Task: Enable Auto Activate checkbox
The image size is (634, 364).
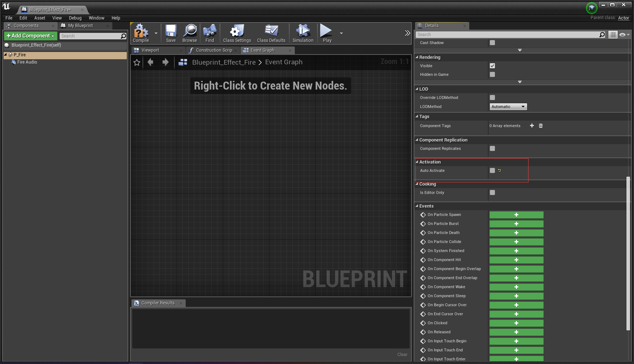Action: [492, 170]
